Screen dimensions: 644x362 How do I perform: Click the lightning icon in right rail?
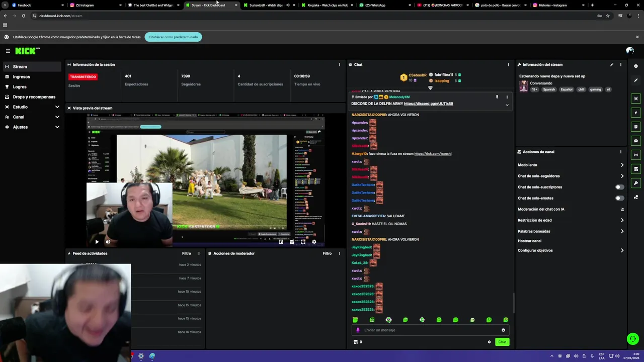click(x=636, y=113)
